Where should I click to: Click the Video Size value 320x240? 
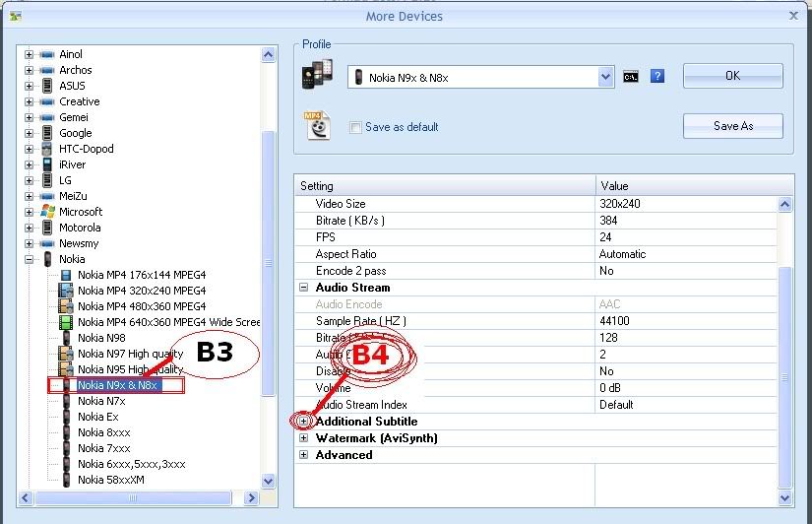[620, 204]
